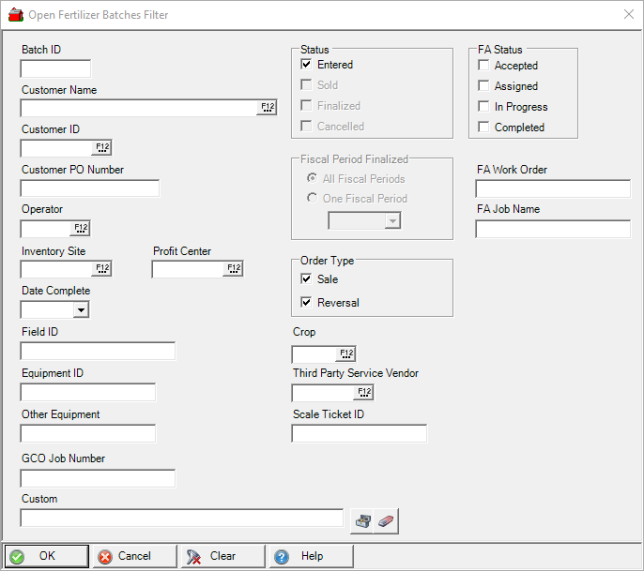Uncheck the Entered status checkbox
This screenshot has width=644, height=571.
click(307, 64)
